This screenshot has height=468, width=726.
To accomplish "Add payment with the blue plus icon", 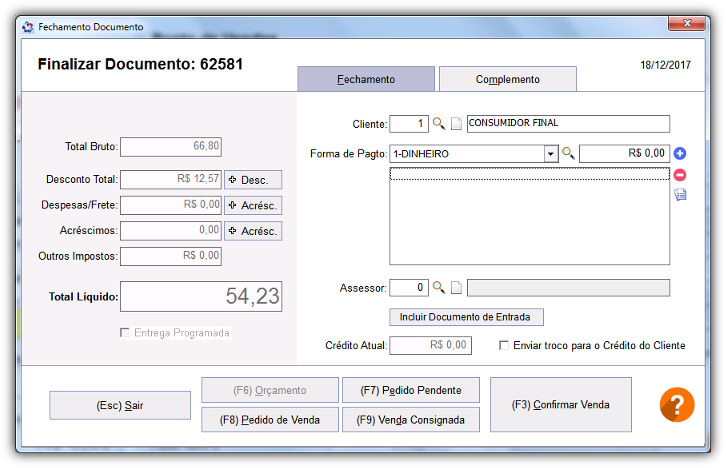I will 680,153.
